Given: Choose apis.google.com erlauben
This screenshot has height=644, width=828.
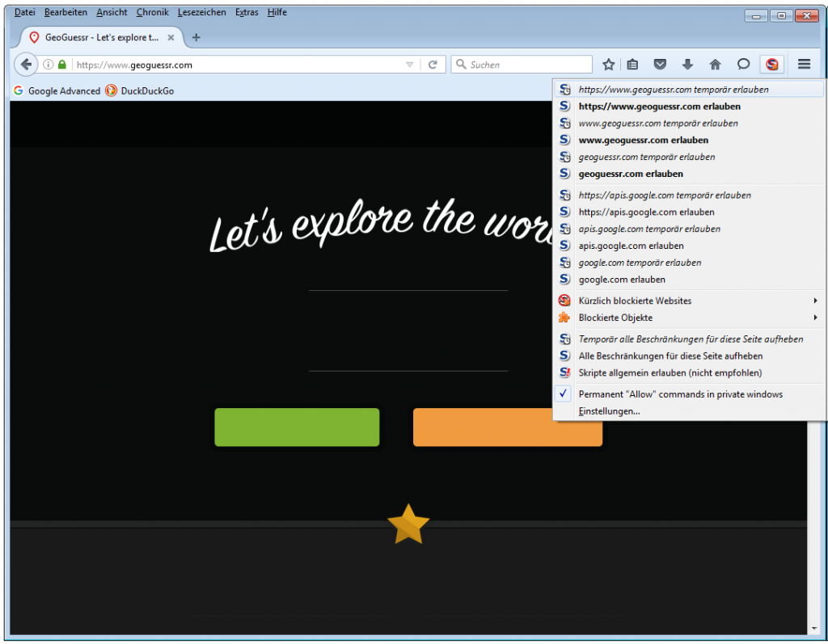Looking at the screenshot, I should [x=689, y=246].
